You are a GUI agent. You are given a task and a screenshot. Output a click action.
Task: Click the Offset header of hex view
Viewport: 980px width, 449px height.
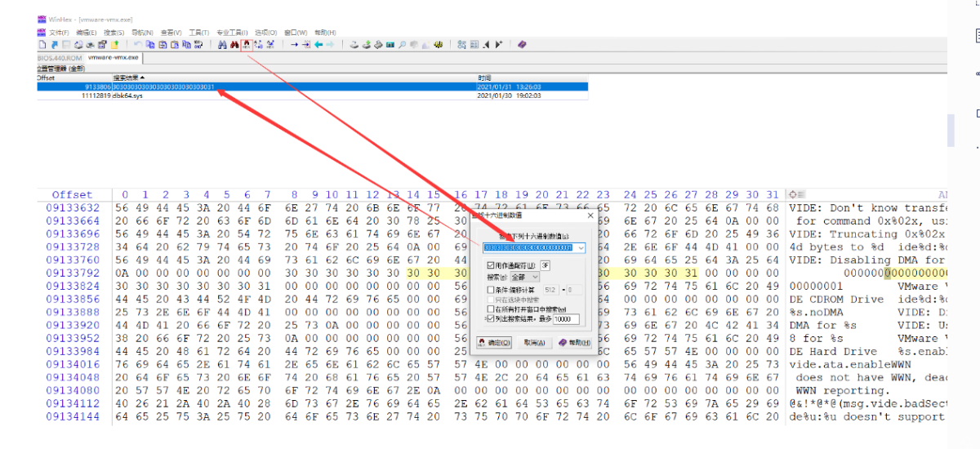72,194
